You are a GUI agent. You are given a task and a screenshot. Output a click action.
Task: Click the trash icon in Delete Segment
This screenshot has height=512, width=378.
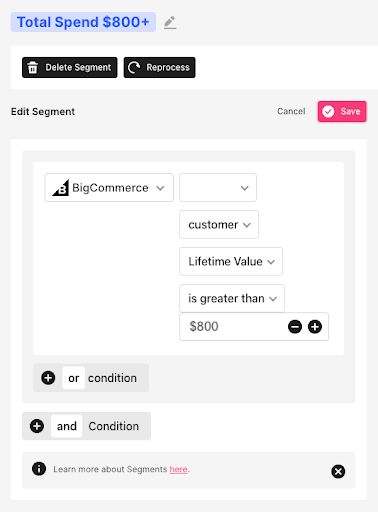click(x=33, y=67)
